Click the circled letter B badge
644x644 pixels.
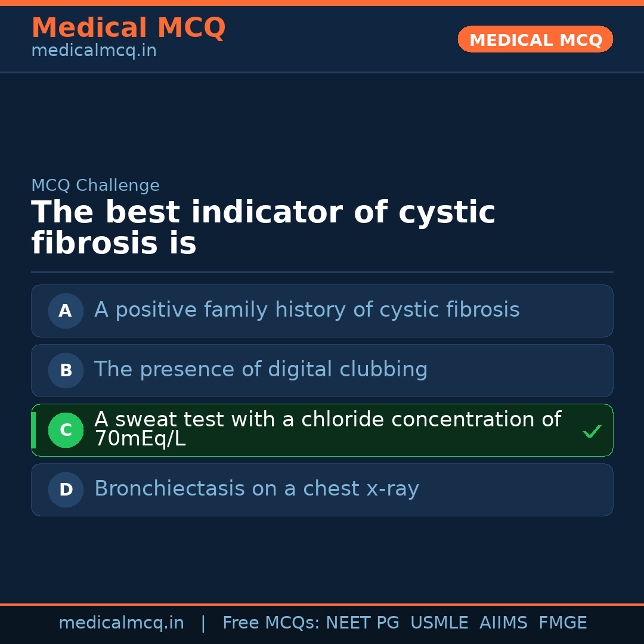coord(66,370)
